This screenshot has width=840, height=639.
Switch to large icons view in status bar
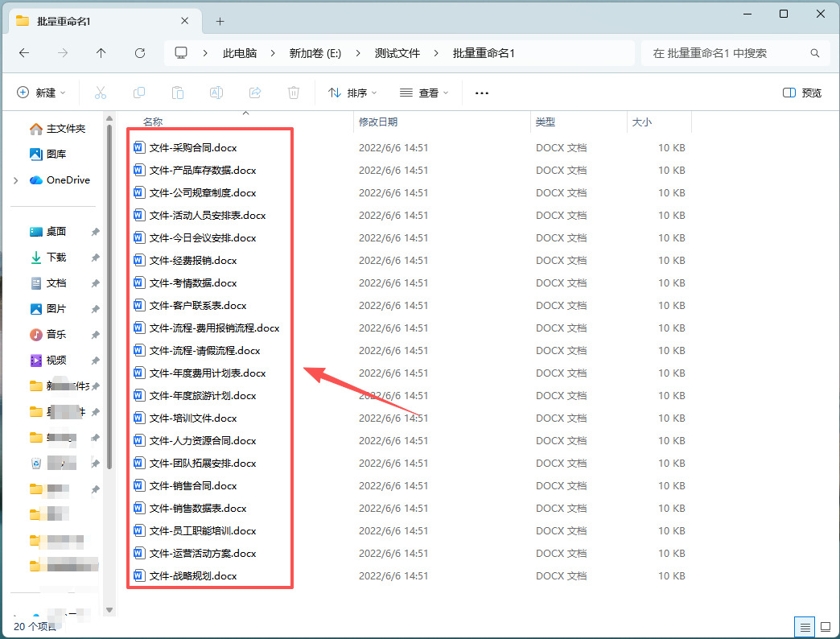[826, 627]
